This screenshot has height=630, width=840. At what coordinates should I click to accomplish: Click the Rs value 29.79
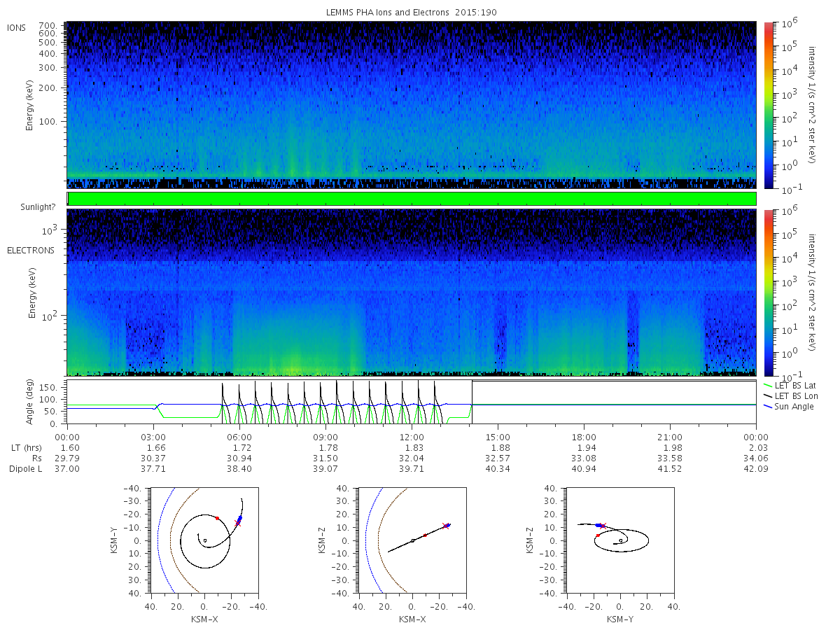tap(67, 458)
